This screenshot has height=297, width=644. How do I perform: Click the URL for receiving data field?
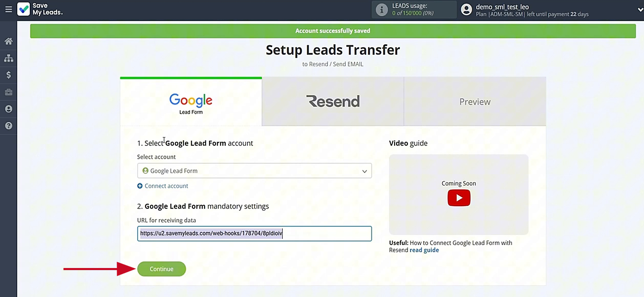tap(254, 234)
